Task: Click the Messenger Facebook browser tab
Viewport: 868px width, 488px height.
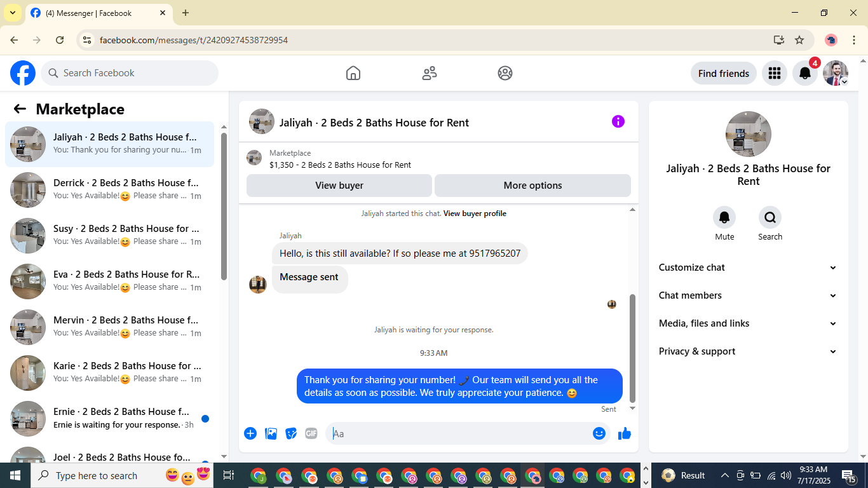Action: (98, 13)
